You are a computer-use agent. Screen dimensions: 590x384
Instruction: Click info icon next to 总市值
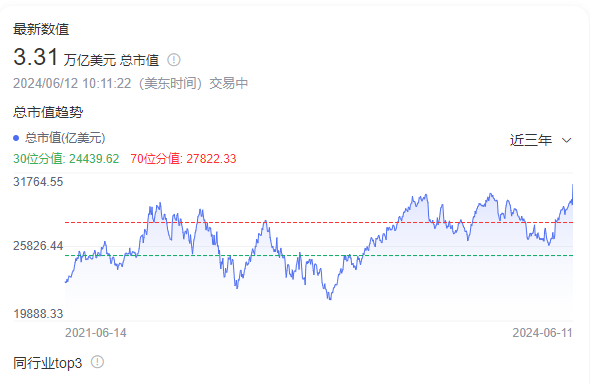click(173, 60)
